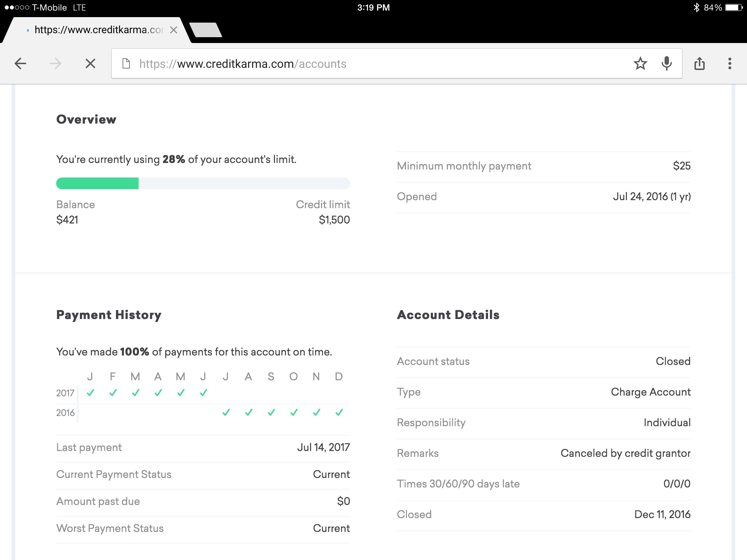This screenshot has width=747, height=560.
Task: Open a new blank tab
Action: (206, 30)
